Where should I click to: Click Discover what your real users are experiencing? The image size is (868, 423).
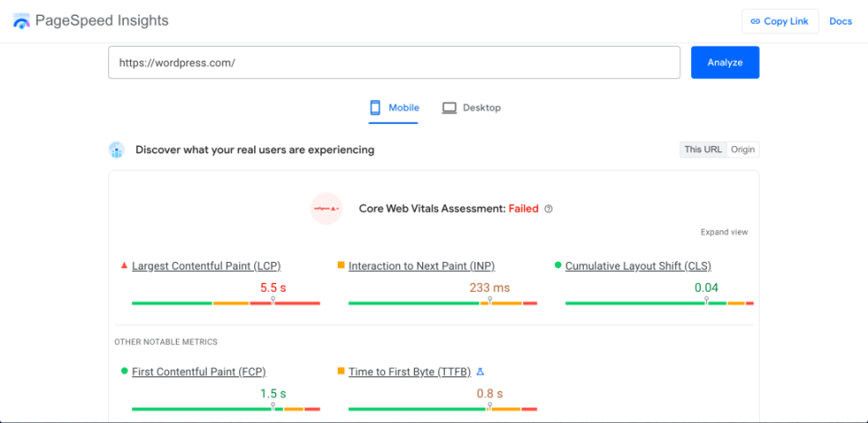click(x=255, y=150)
